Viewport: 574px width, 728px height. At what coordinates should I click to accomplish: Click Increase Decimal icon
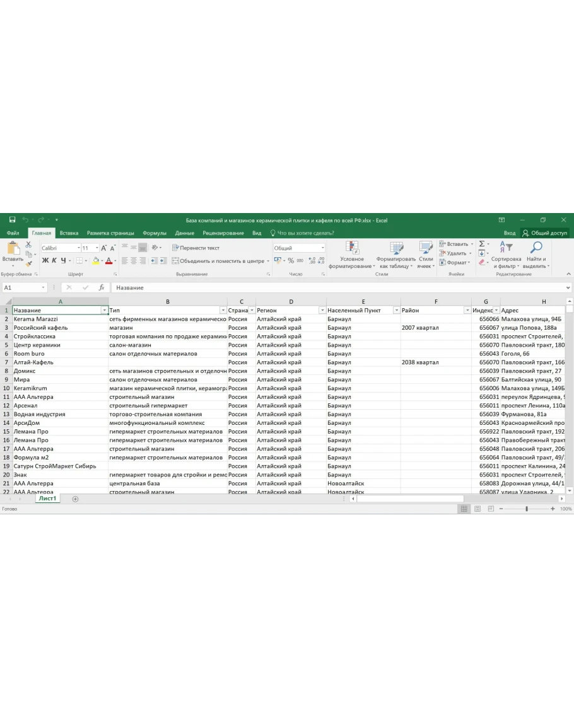(x=312, y=260)
